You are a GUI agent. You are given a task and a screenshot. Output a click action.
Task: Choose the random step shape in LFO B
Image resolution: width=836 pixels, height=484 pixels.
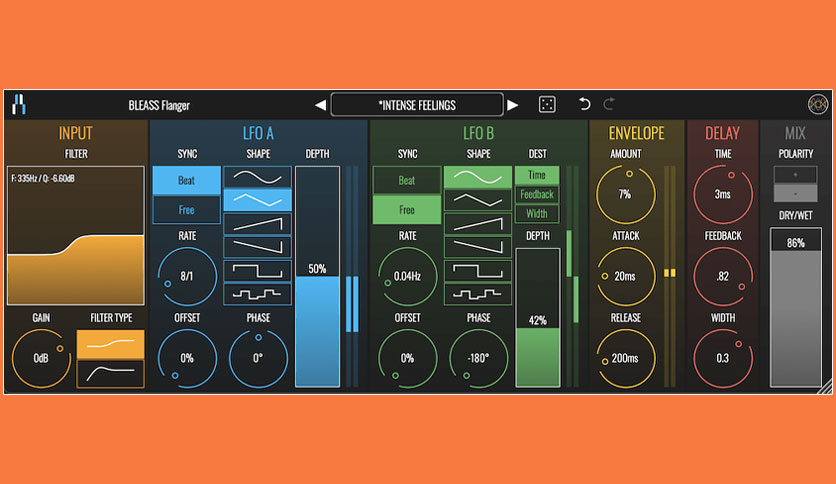pos(478,294)
